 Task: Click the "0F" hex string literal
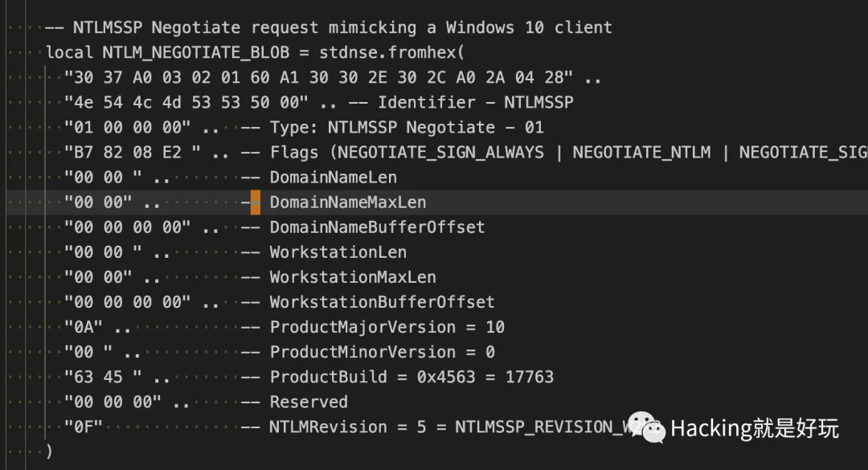coord(84,427)
